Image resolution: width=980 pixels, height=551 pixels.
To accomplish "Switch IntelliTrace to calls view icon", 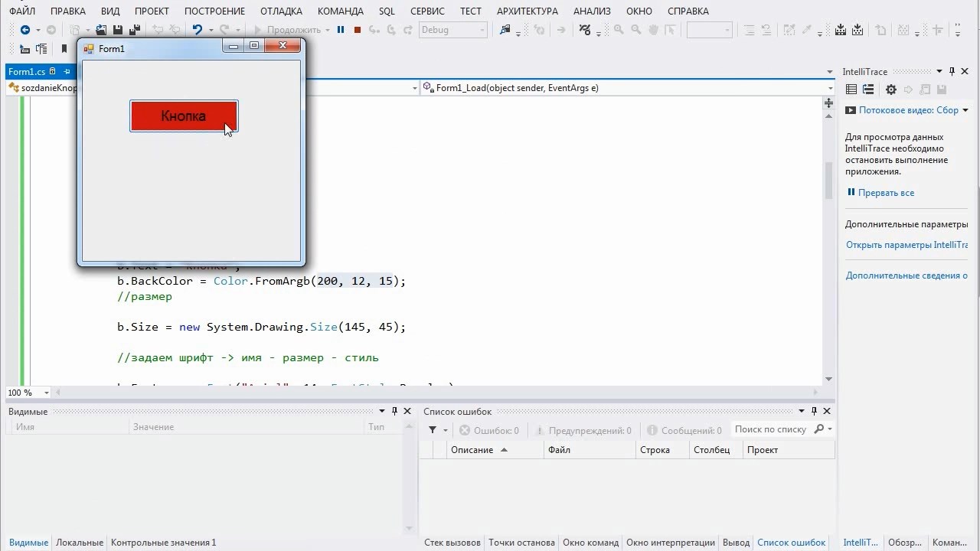I will coord(868,90).
